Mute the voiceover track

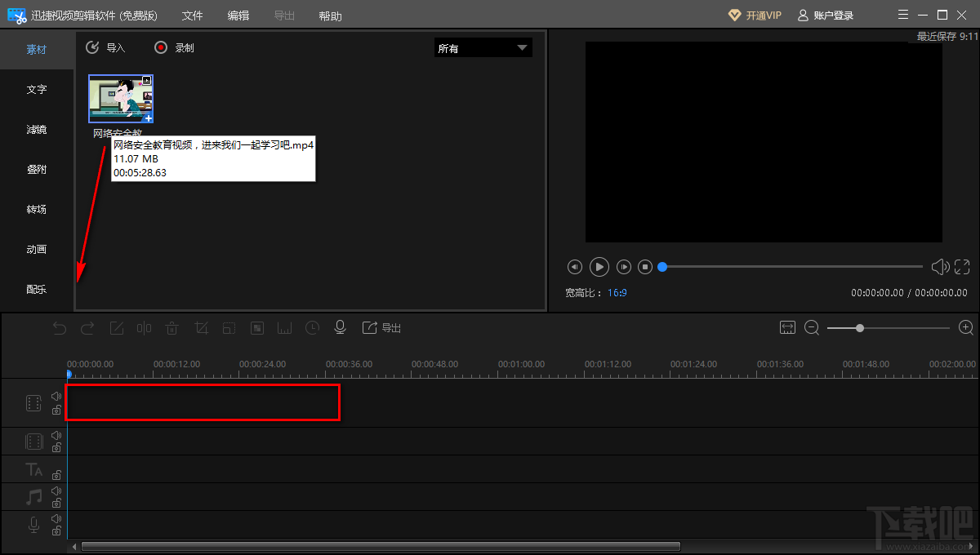pos(56,518)
